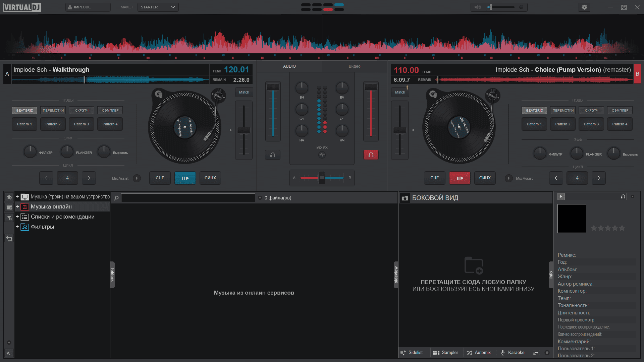Screen dimensions: 644x362
Task: Expand the Фильтры tree node
Action: click(17, 227)
